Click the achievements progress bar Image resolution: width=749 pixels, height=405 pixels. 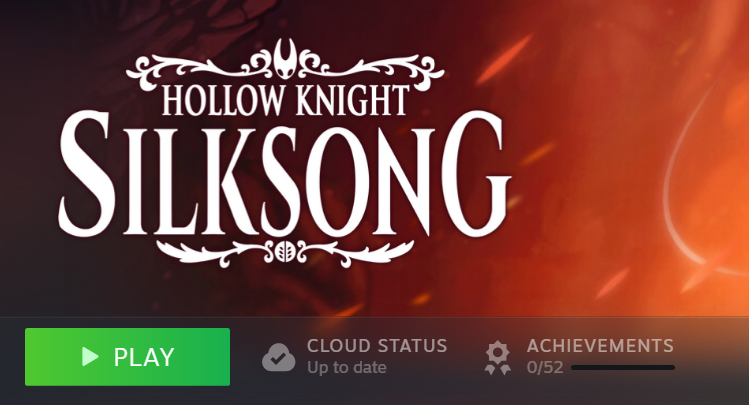[623, 368]
